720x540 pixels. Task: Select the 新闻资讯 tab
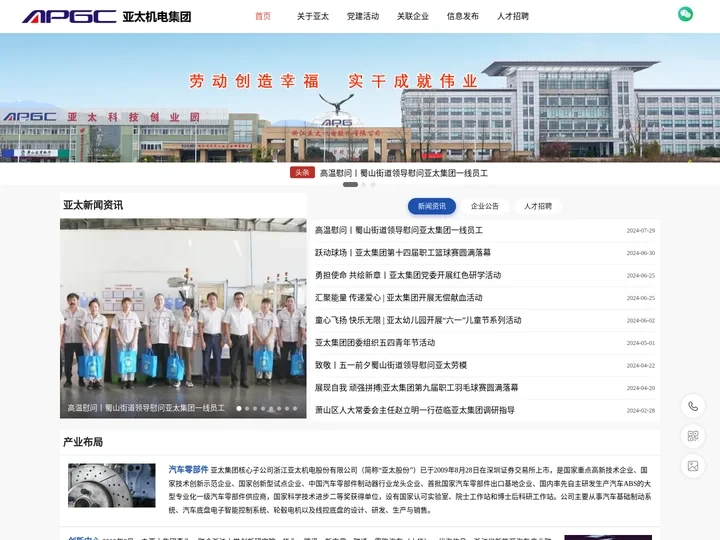[432, 206]
